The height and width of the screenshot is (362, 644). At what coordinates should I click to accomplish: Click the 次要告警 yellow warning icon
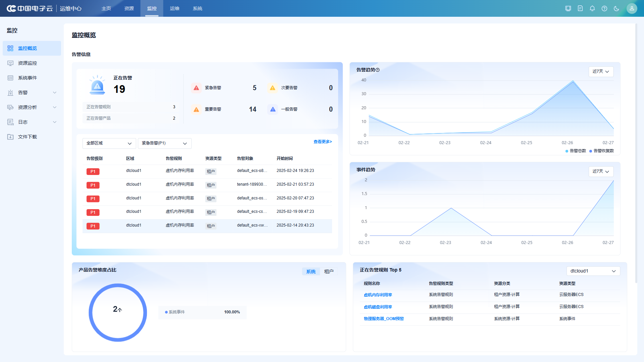[273, 88]
